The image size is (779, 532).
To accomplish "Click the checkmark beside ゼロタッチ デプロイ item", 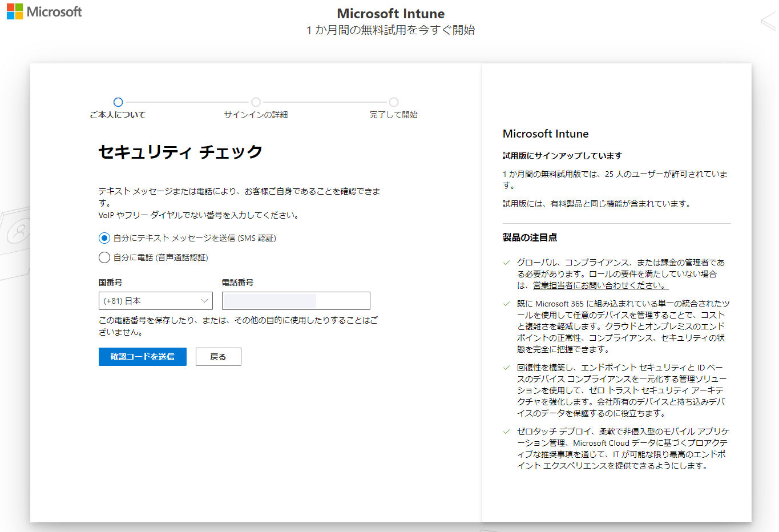I will pyautogui.click(x=506, y=432).
